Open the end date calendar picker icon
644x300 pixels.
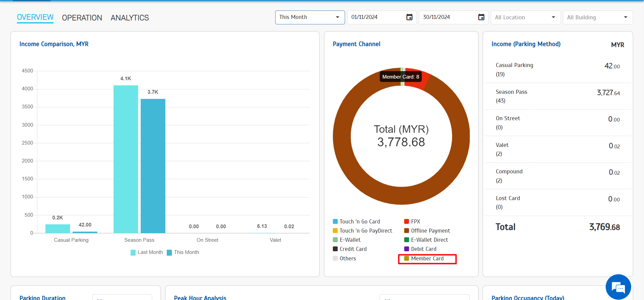pyautogui.click(x=481, y=17)
